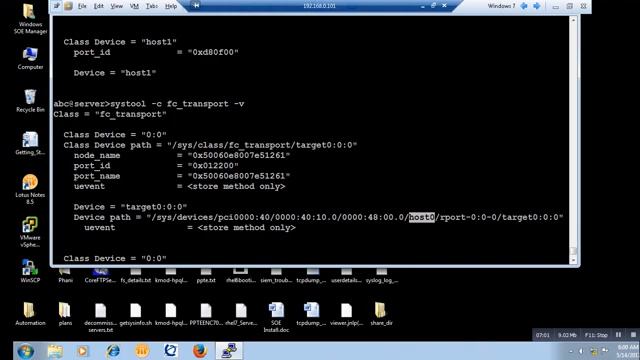
Task: Open the Getting_St... desktop shortcut
Action: 30,143
